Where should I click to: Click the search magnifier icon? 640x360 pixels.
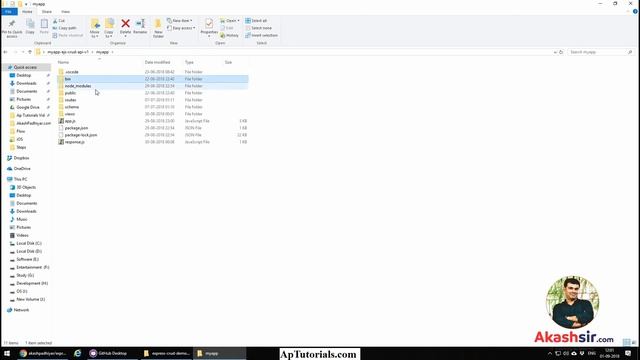point(630,52)
